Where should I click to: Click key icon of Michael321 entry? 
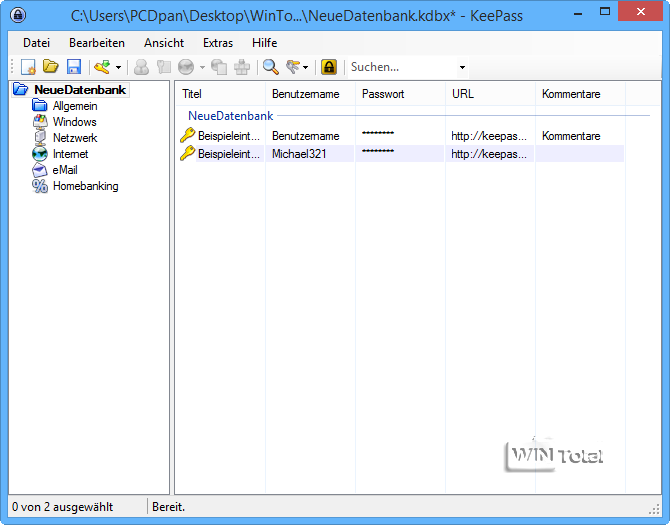pos(188,153)
